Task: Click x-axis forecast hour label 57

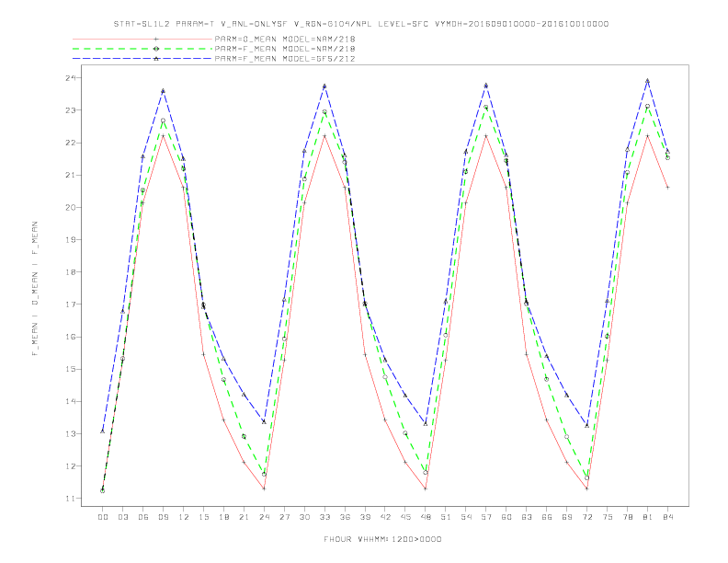Action: tap(486, 517)
